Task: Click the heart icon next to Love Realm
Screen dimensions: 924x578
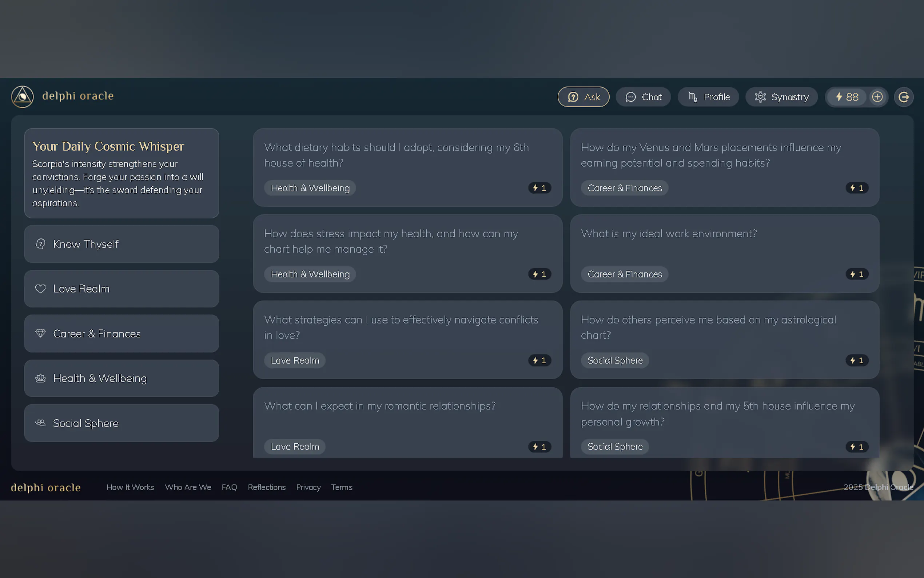Action: (40, 289)
